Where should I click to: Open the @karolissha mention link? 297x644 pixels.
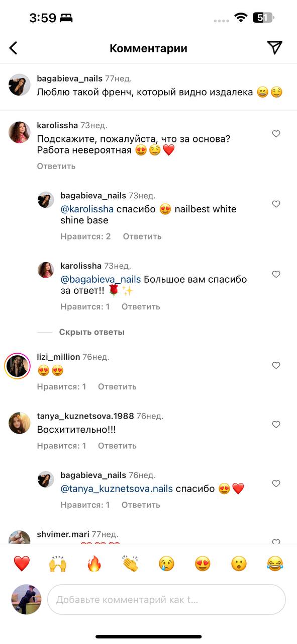coord(87,209)
